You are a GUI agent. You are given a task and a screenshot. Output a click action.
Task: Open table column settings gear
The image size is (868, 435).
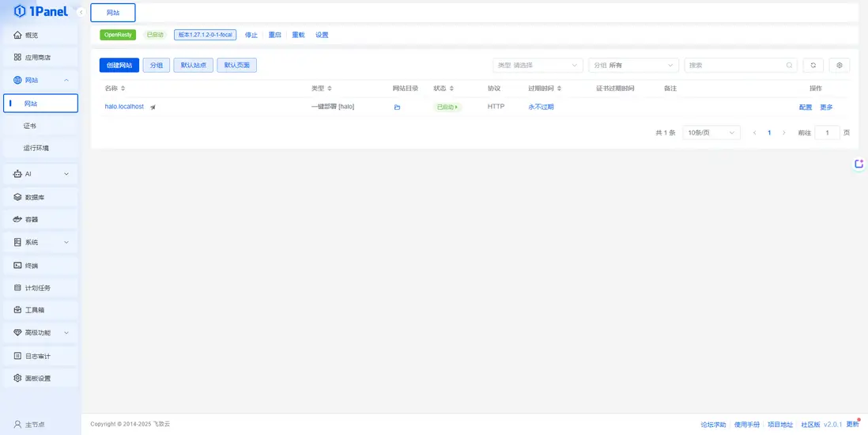[840, 66]
